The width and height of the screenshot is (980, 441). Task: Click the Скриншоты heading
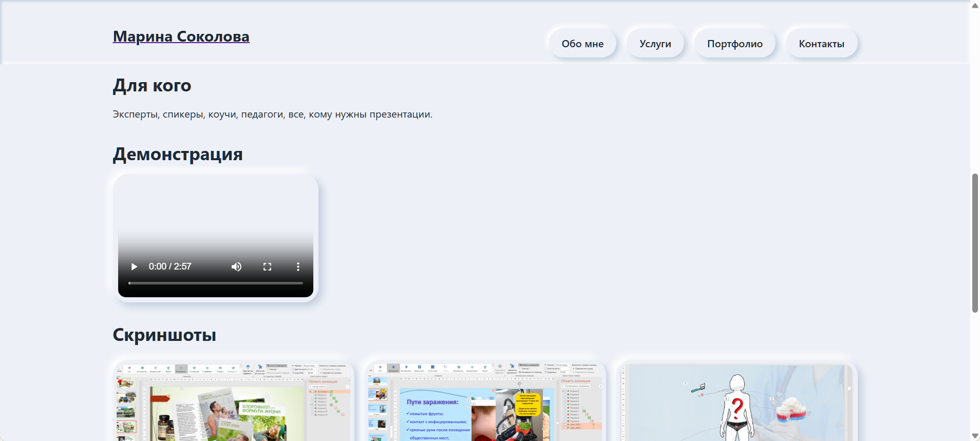(x=164, y=335)
